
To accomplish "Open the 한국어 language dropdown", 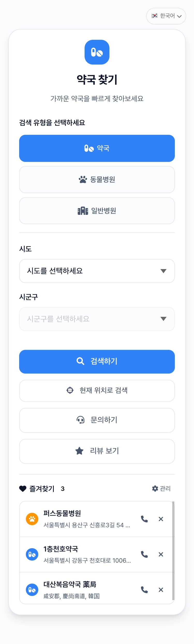I will pyautogui.click(x=166, y=16).
